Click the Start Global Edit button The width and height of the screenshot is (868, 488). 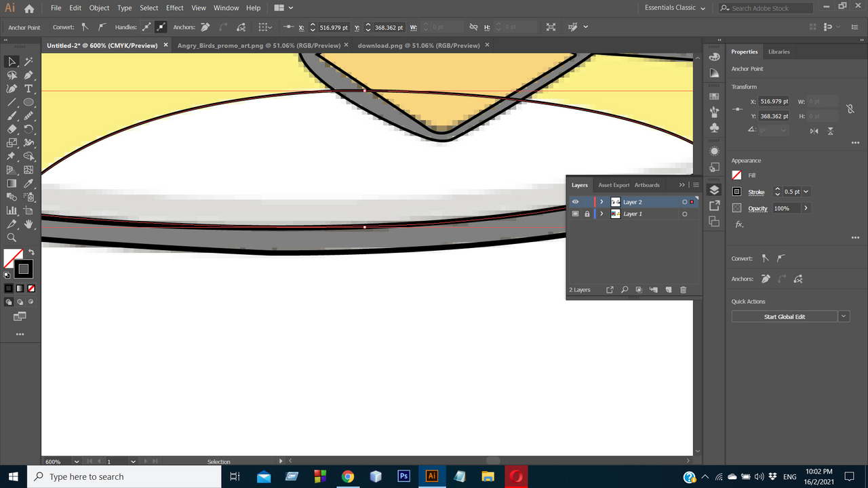tap(784, 317)
